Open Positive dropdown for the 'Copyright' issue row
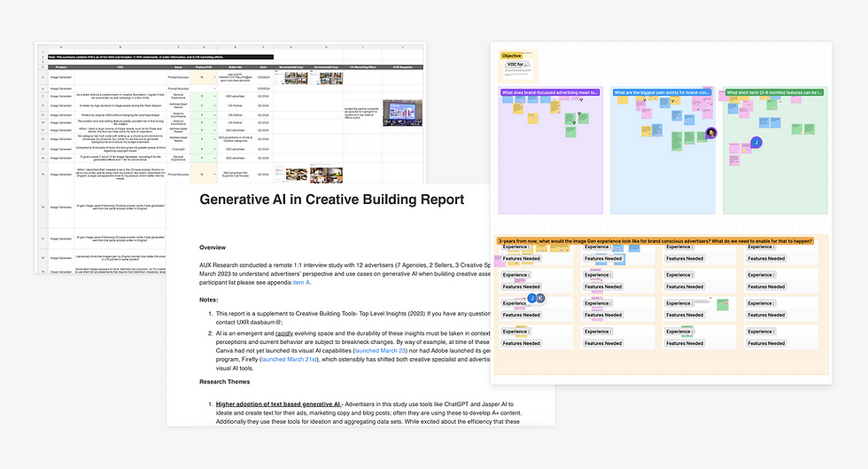The height and width of the screenshot is (469, 868). 214,149
